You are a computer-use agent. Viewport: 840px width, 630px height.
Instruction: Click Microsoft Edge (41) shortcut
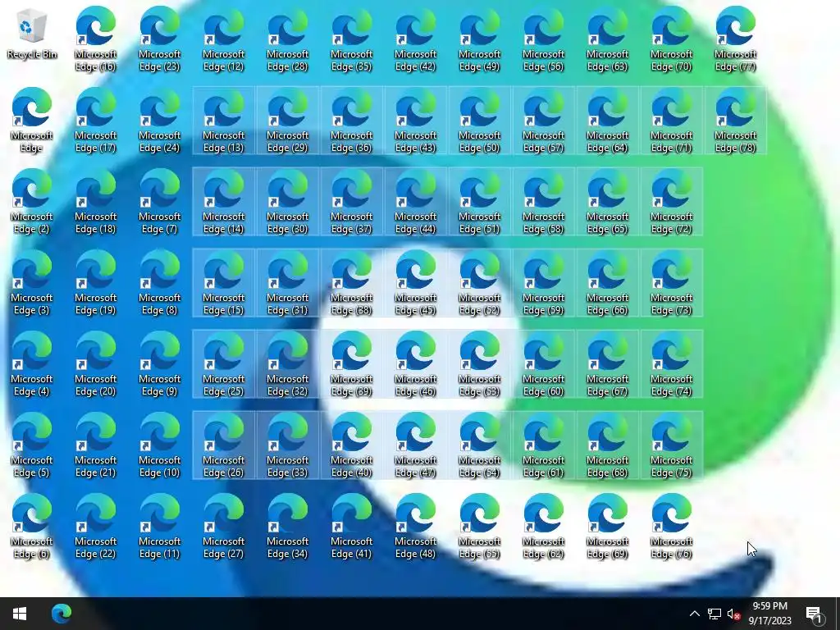tap(351, 527)
